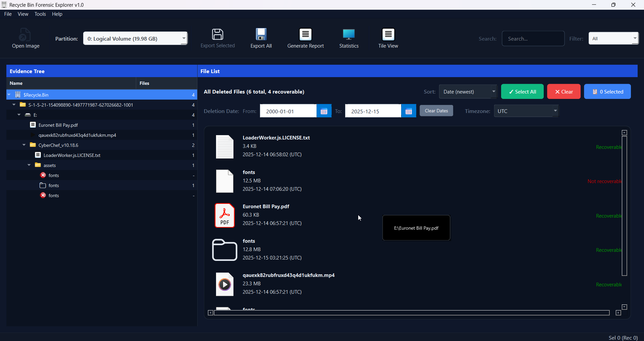Select All deleted files
The width and height of the screenshot is (644, 341).
522,91
